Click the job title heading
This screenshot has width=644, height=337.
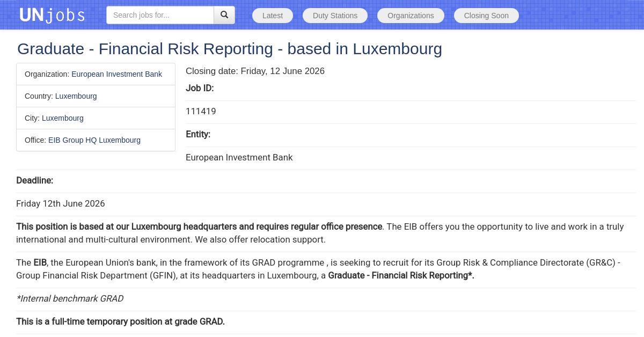pos(230,49)
